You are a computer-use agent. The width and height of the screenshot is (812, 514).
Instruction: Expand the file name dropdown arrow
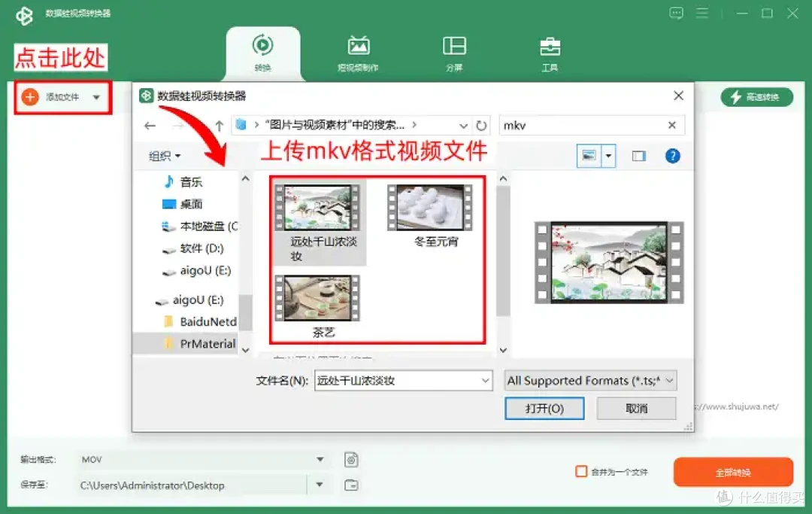(486, 381)
